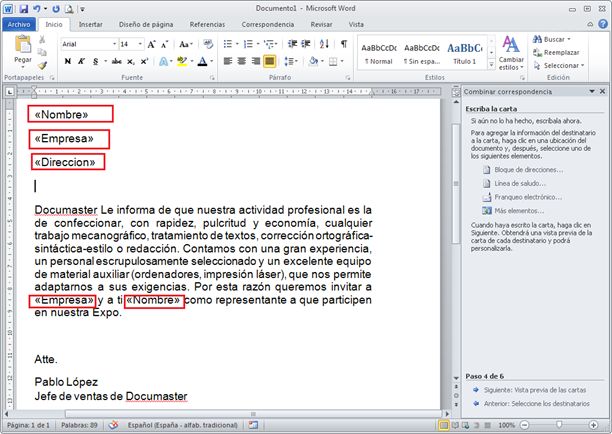Open the Change Case (Aa) dropdown
The height and width of the screenshot is (434, 612).
click(x=186, y=44)
